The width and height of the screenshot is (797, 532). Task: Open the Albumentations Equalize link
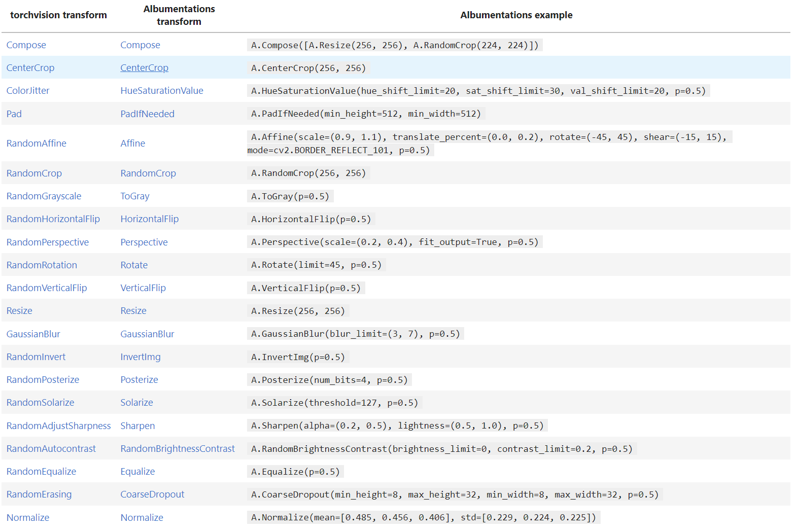tap(137, 472)
